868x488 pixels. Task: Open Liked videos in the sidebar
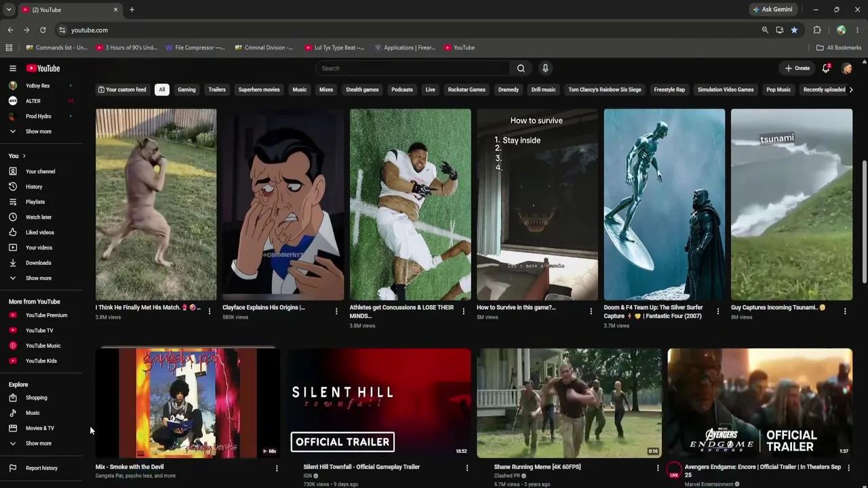(x=41, y=232)
